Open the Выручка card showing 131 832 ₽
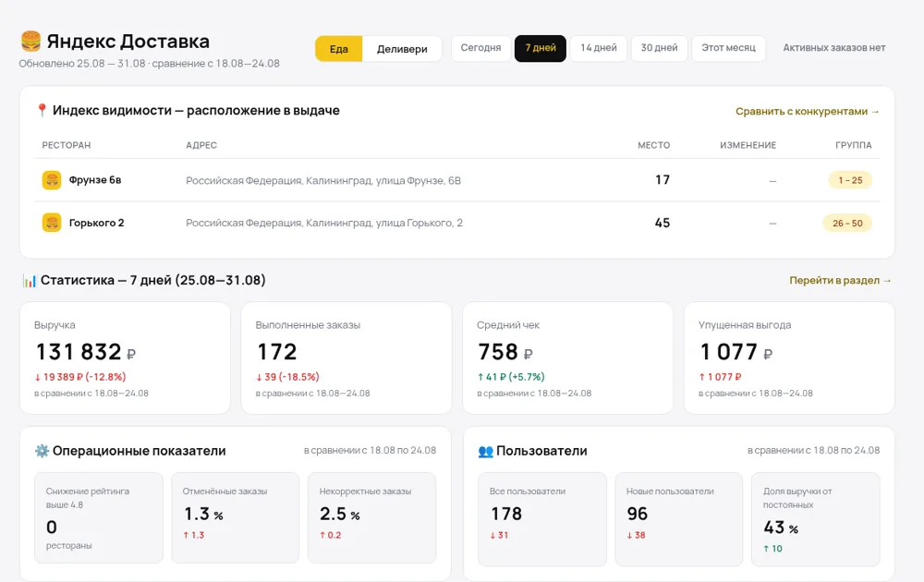This screenshot has height=582, width=924. tap(125, 358)
